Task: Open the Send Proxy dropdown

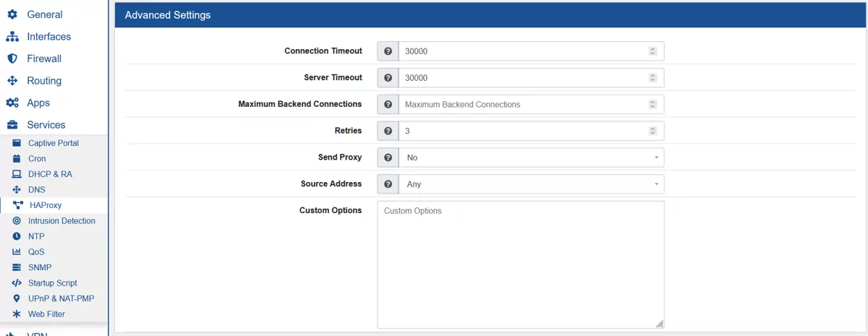Action: point(531,158)
